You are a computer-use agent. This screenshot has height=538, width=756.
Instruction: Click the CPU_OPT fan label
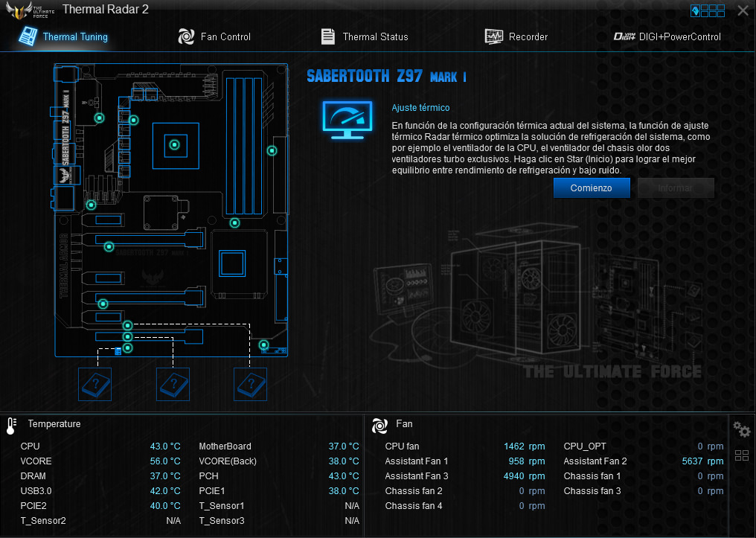[585, 446]
